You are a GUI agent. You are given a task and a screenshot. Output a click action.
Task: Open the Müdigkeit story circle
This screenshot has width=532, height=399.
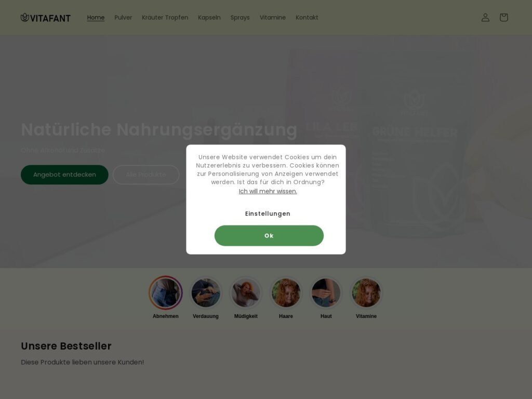click(x=246, y=292)
